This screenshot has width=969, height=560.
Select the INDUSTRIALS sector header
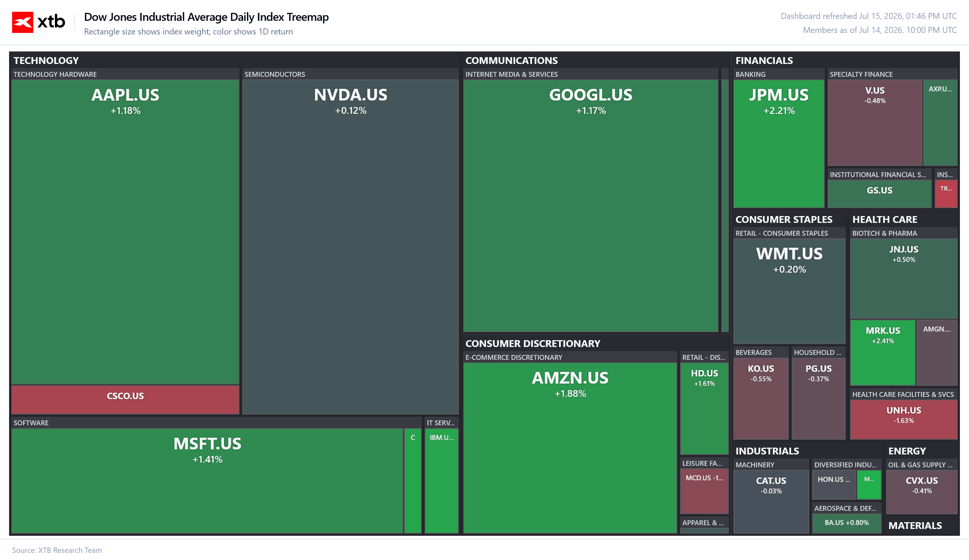point(767,451)
